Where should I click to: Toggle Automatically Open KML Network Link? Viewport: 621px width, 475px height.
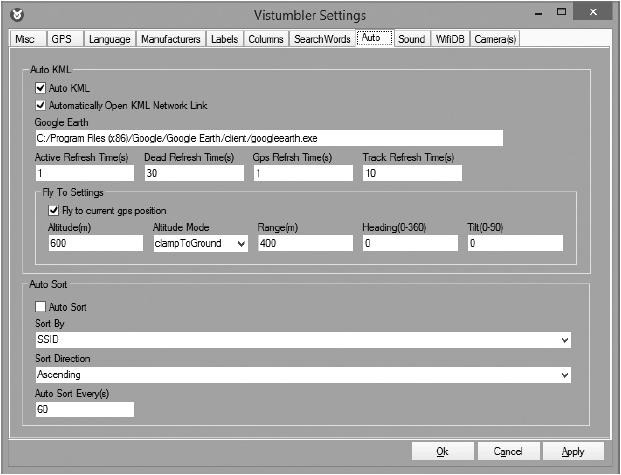[x=41, y=105]
